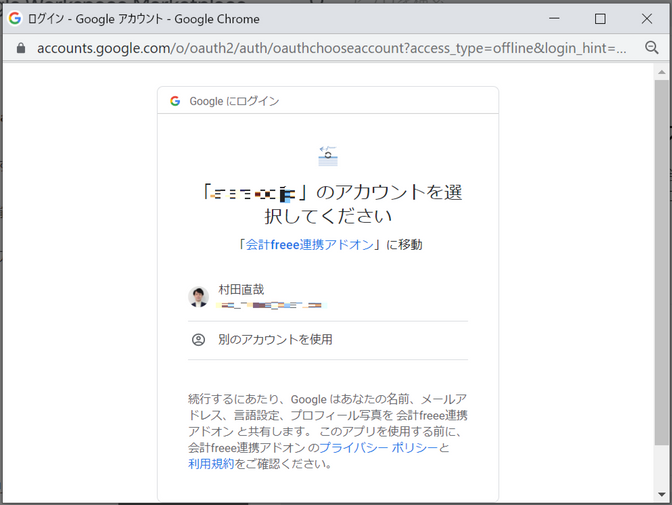672x505 pixels.
Task: Open the 会計freee連携アドオン link
Action: click(x=309, y=245)
